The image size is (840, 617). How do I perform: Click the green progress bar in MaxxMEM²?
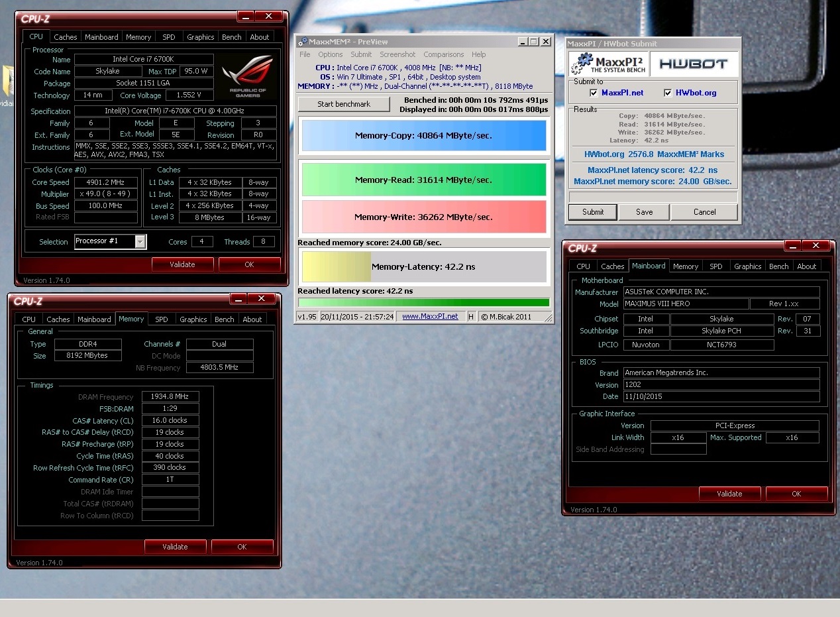pyautogui.click(x=424, y=302)
